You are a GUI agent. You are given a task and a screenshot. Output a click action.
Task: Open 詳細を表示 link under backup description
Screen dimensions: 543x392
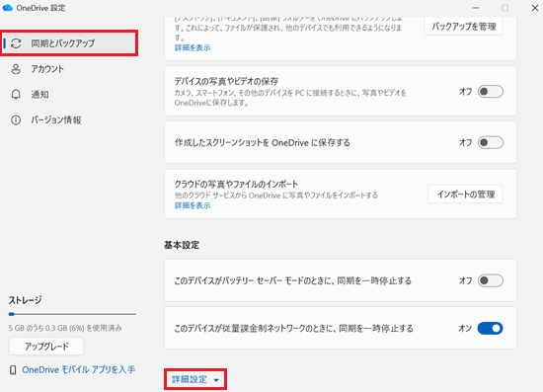click(x=193, y=47)
